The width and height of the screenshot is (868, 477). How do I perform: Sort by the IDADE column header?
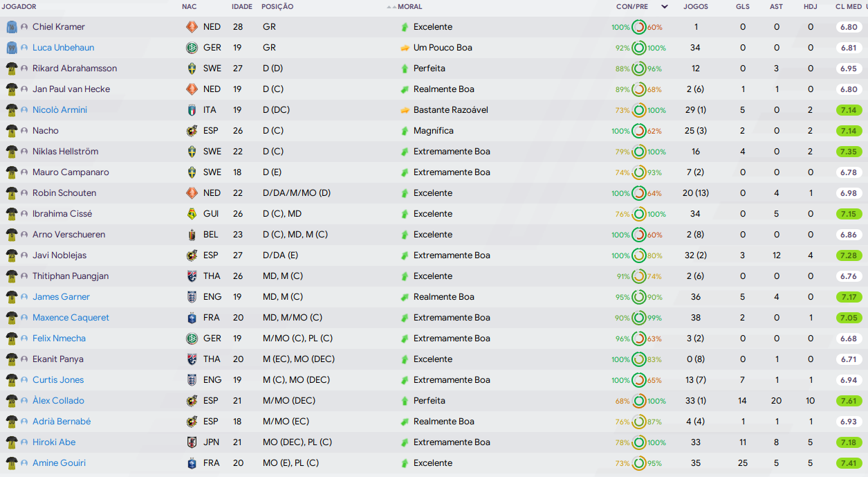click(x=242, y=7)
